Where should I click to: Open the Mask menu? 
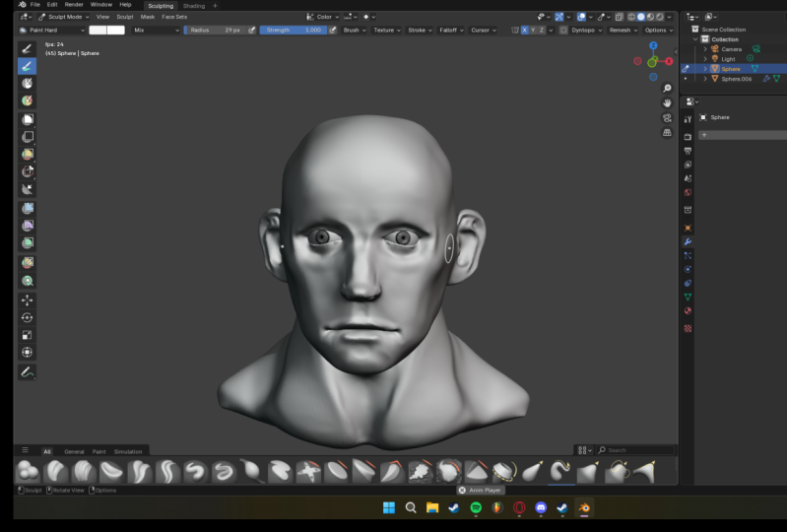click(148, 17)
